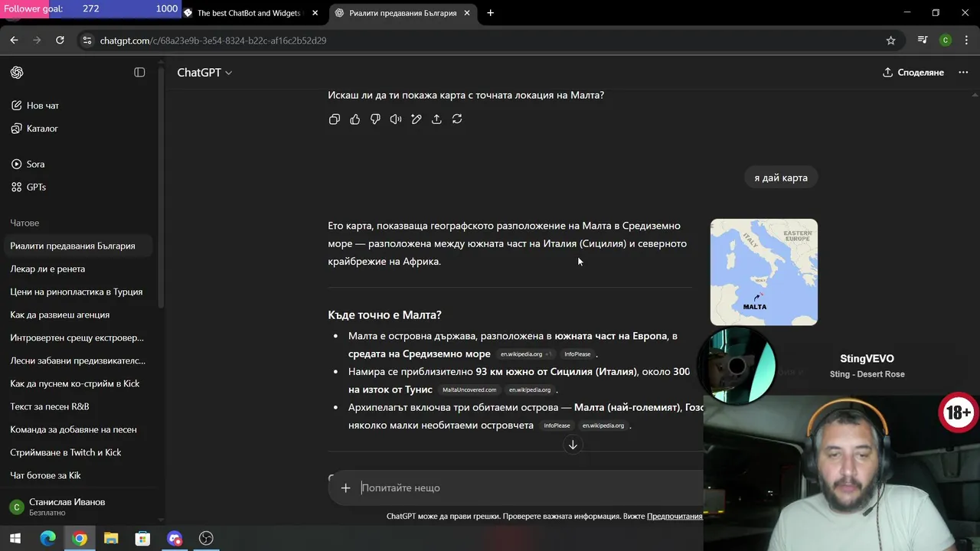Open chat 'Как да пуснем ко-стрийм в Kick'

point(79,384)
